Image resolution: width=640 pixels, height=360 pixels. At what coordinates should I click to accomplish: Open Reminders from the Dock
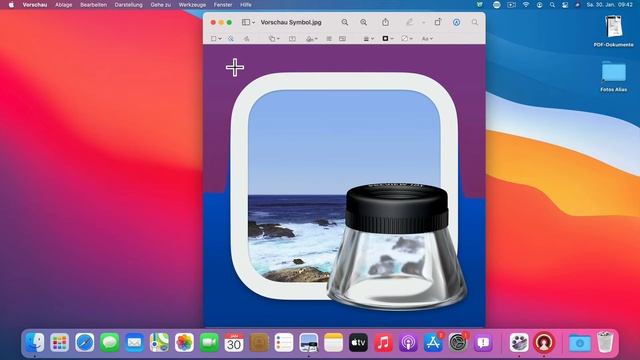284,342
